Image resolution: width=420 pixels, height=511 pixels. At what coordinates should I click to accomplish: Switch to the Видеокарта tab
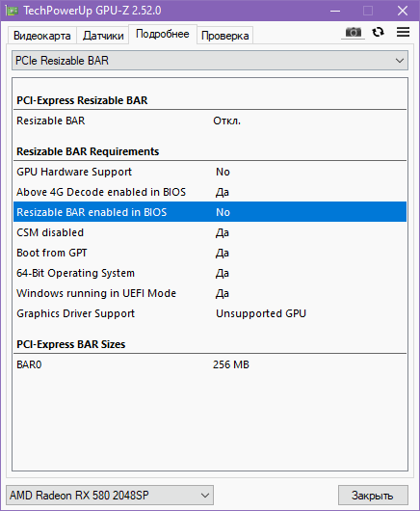click(42, 36)
